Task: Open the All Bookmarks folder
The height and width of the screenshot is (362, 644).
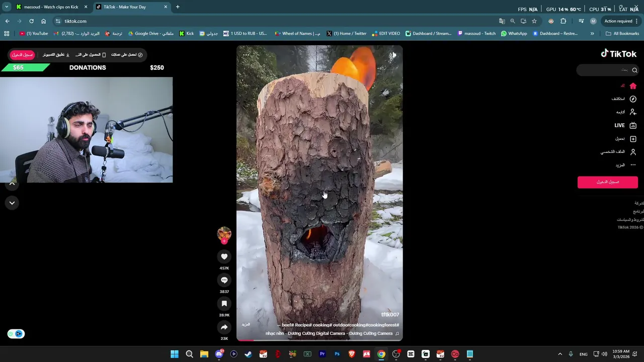Action: pyautogui.click(x=622, y=34)
